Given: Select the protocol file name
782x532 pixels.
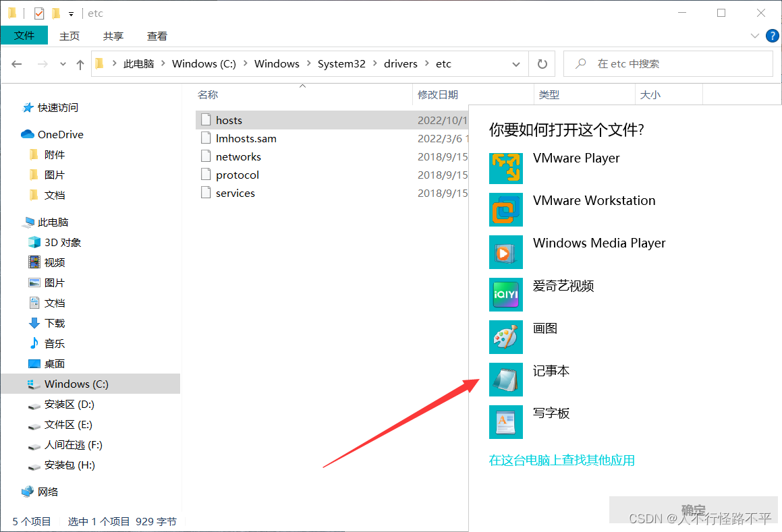Looking at the screenshot, I should tap(238, 175).
